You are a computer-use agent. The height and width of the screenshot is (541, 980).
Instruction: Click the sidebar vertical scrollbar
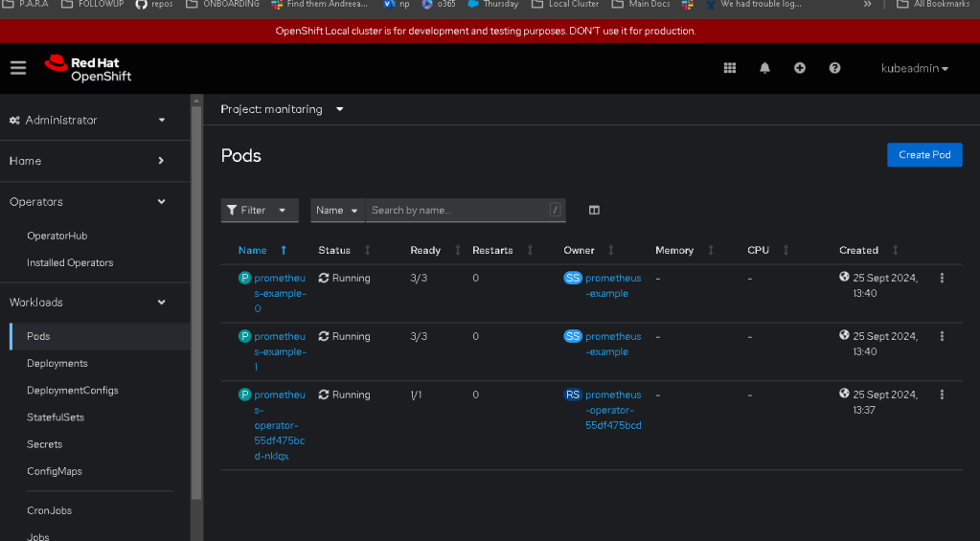click(196, 303)
